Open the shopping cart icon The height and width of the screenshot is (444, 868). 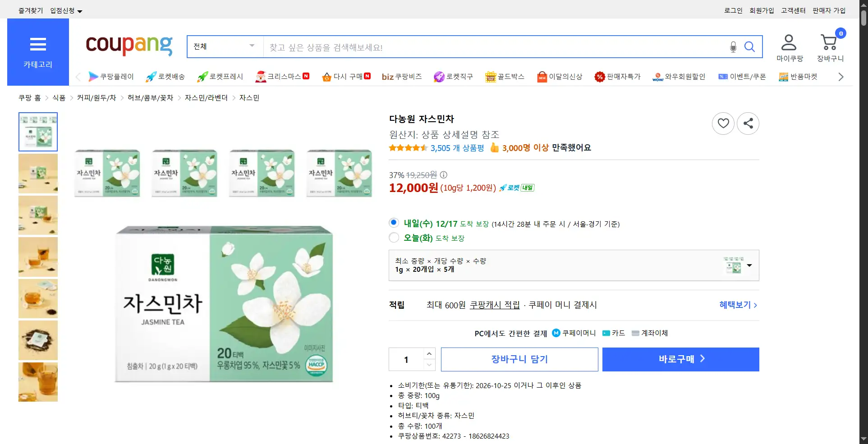tap(829, 43)
